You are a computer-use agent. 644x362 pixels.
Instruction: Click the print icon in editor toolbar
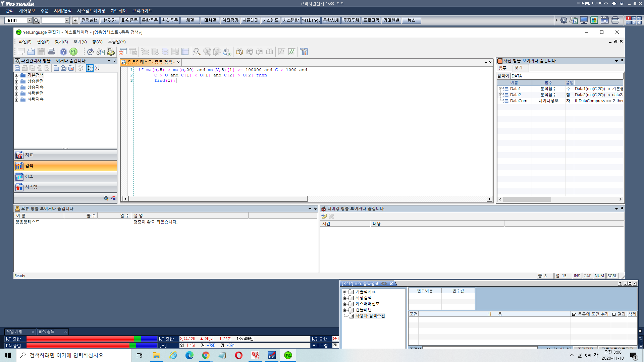(51, 52)
